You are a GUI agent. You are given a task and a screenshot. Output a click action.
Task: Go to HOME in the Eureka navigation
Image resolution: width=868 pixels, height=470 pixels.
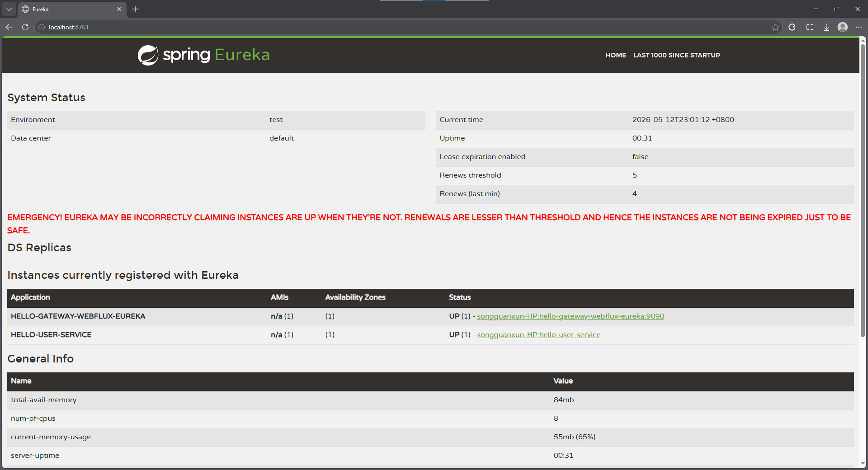pyautogui.click(x=616, y=55)
